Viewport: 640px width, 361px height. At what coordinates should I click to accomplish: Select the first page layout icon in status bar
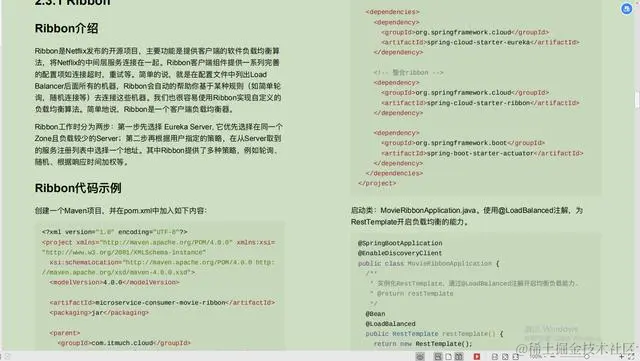(438, 357)
